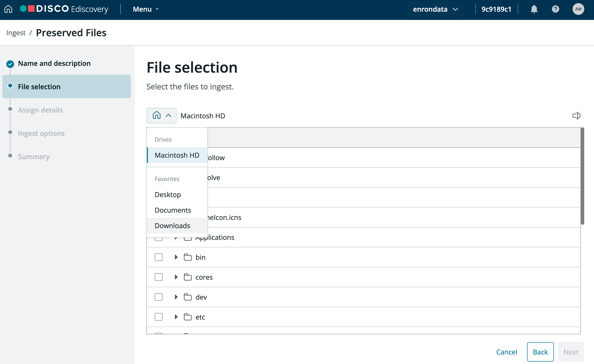The width and height of the screenshot is (594, 364).
Task: Go to Name and description step
Action: (x=54, y=63)
